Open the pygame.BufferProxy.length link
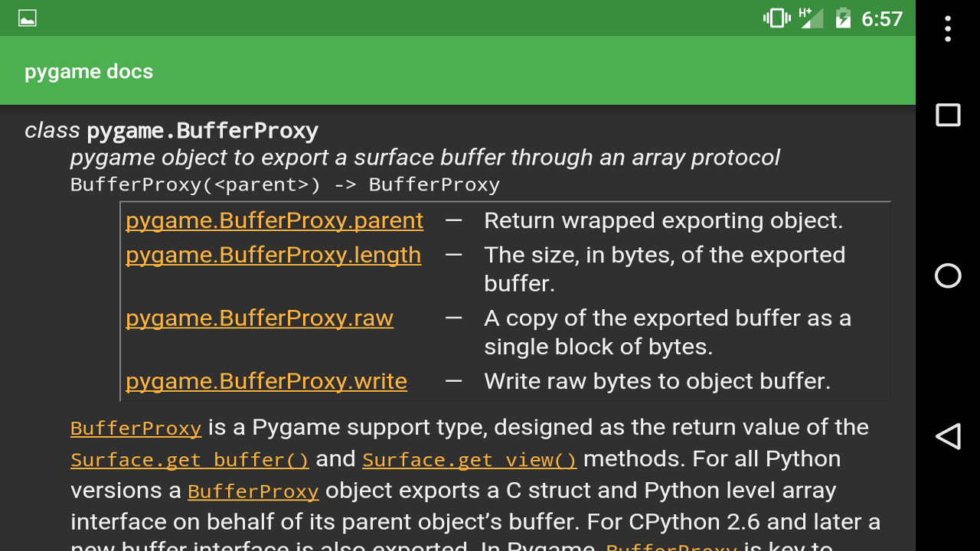Image resolution: width=980 pixels, height=551 pixels. click(273, 255)
